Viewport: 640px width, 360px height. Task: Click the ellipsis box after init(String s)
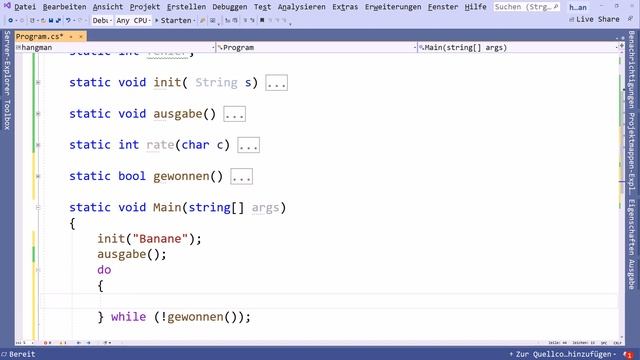tap(276, 83)
